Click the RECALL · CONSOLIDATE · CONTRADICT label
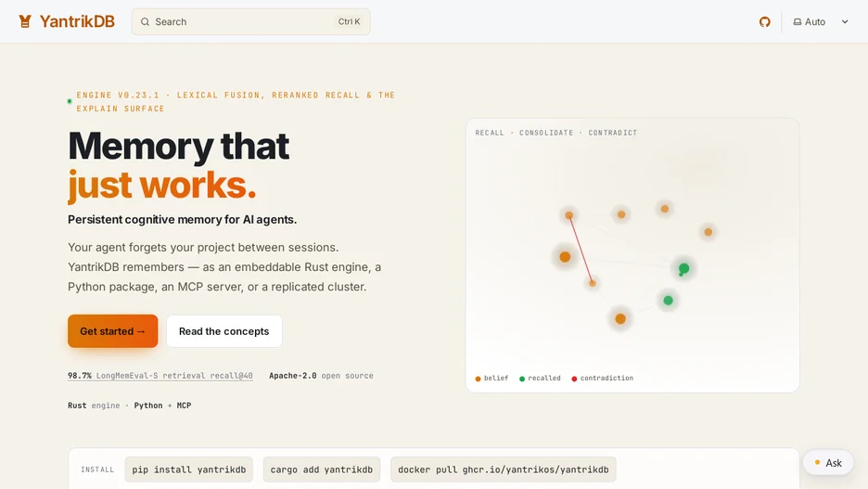The height and width of the screenshot is (489, 868). 555,133
